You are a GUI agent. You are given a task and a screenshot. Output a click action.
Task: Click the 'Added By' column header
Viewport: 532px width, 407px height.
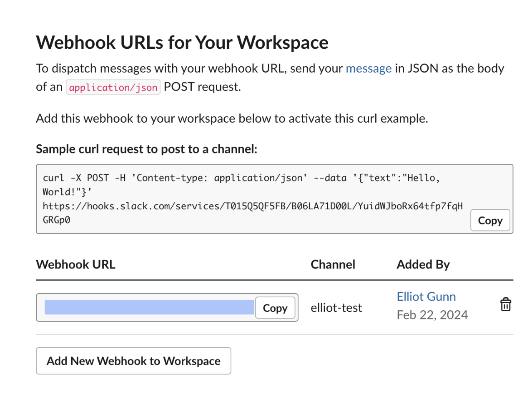click(x=423, y=264)
